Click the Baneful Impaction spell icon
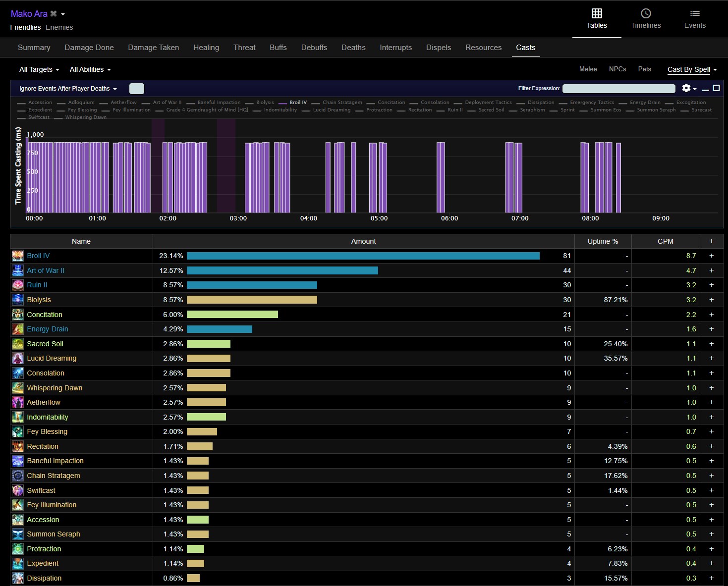 (18, 461)
